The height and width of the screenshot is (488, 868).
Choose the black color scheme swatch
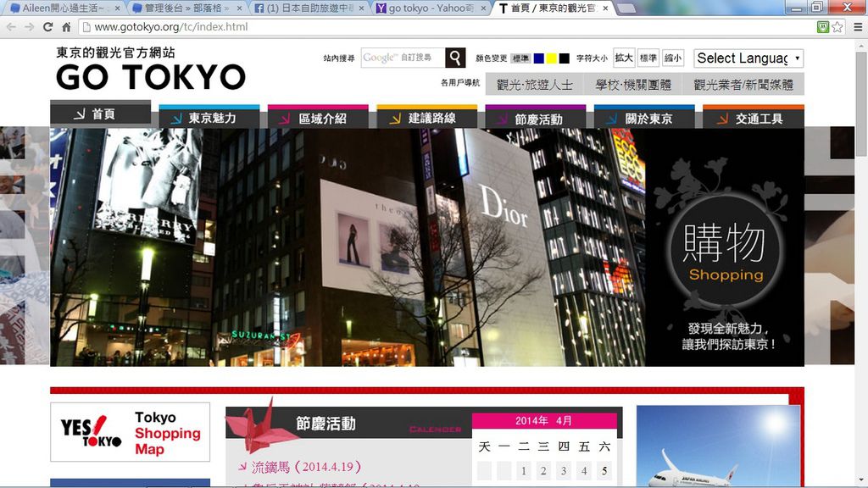564,58
